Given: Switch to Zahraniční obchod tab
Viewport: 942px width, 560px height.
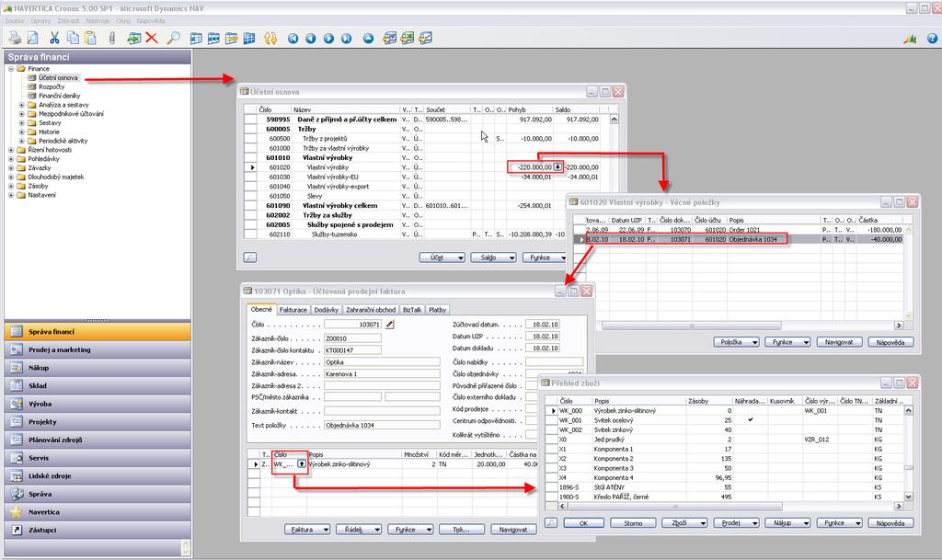Looking at the screenshot, I should coord(371,310).
